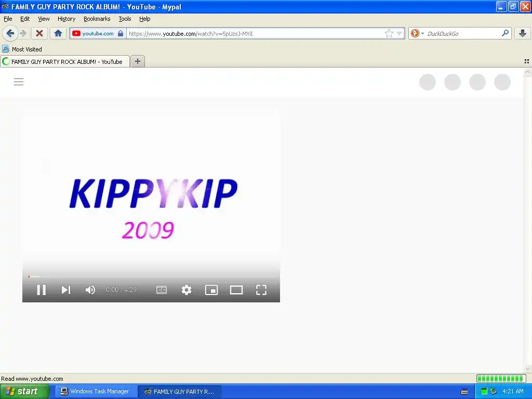Open the Windows start menu
Screen dimensions: 532x399
coord(24,391)
